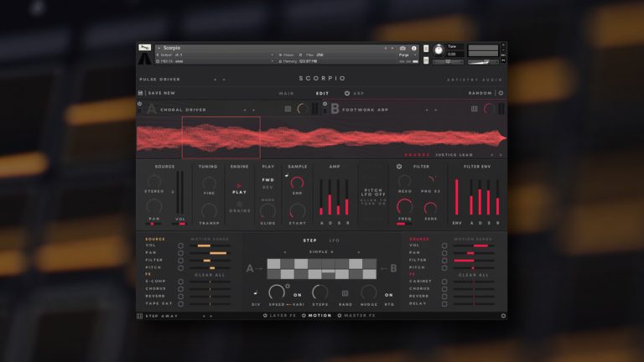Click SAVE NEW button

pyautogui.click(x=161, y=93)
